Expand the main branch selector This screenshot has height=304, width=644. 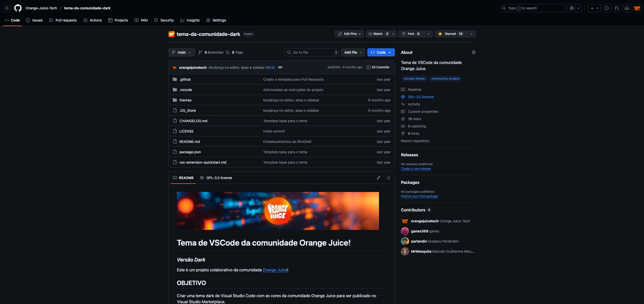182,52
